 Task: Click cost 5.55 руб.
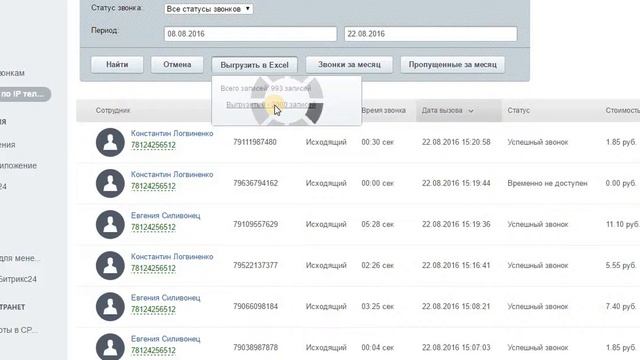pos(621,265)
